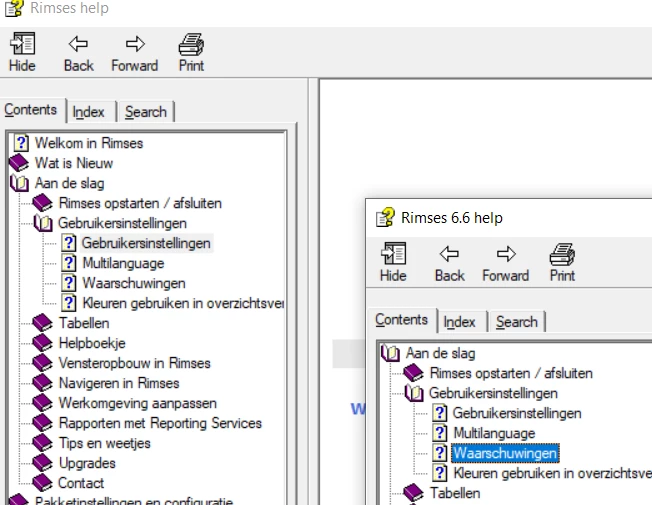Expand Rimses opstarten / afsluiten book in left tree
652x505 pixels.
pos(42,203)
